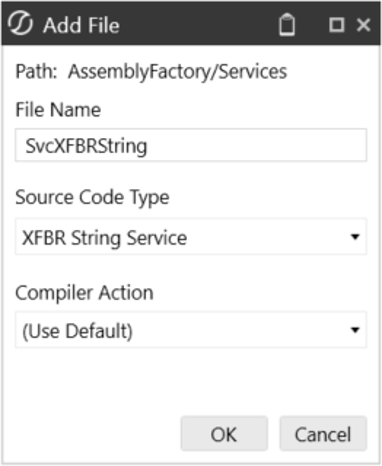This screenshot has height=466, width=382.
Task: Select the (Use Default) value
Action: point(77,331)
